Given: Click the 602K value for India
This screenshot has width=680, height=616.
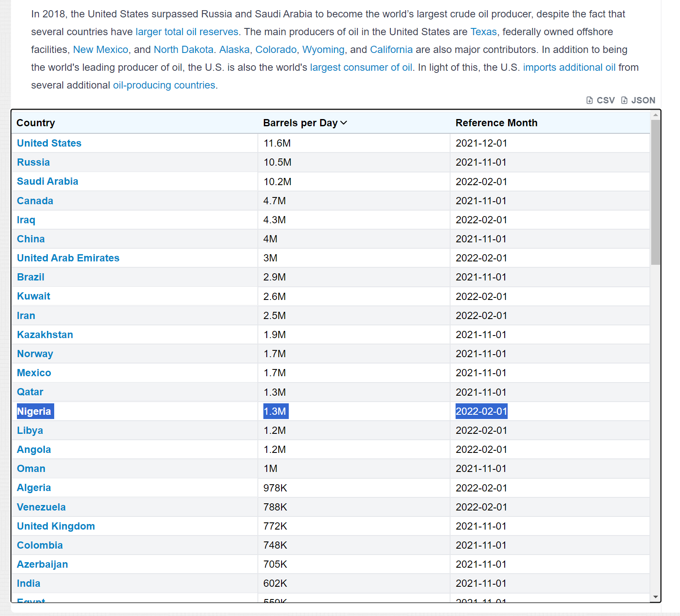Looking at the screenshot, I should [x=275, y=583].
